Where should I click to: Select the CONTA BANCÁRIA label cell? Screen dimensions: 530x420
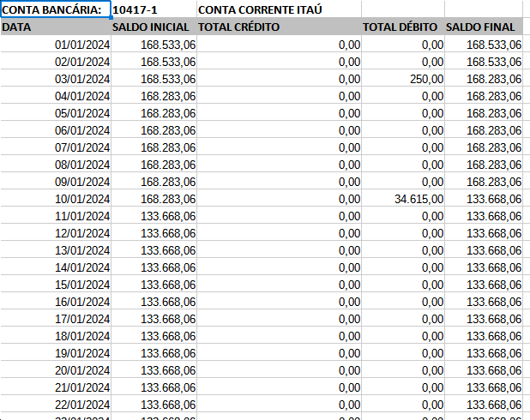pyautogui.click(x=56, y=9)
